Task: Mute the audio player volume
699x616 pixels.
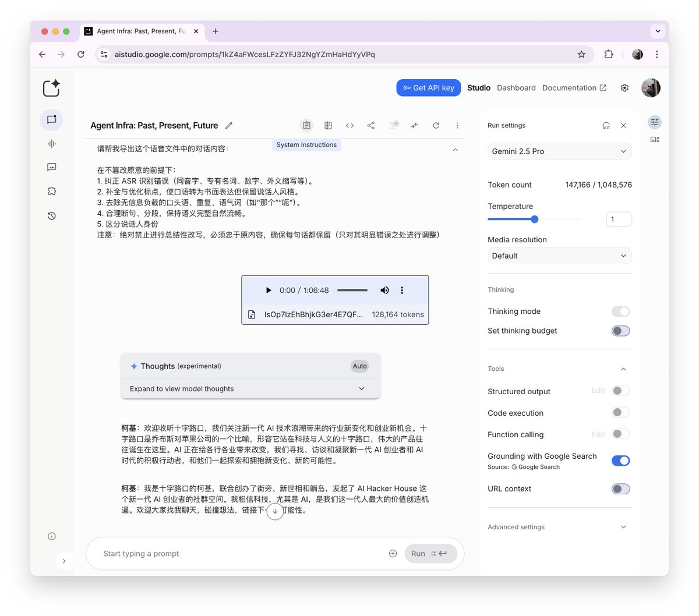Action: pyautogui.click(x=384, y=290)
